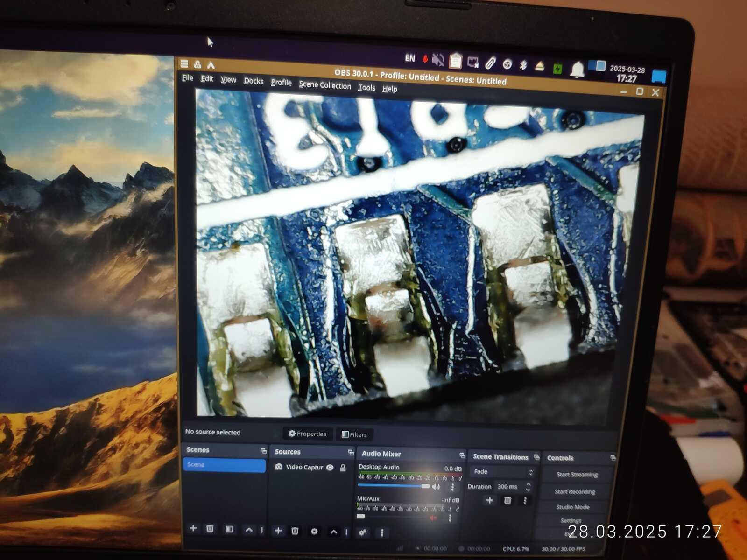747x560 pixels.
Task: Open notifications via the bell icon
Action: pos(578,70)
